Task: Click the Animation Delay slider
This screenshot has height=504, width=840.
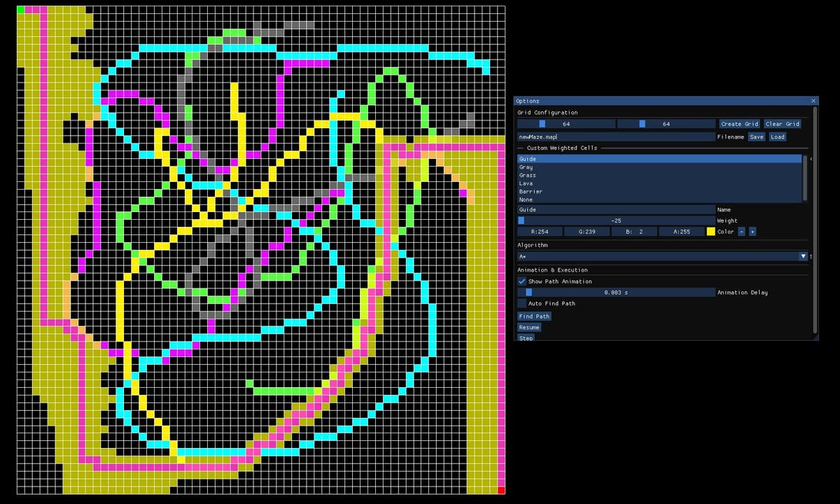Action: (x=616, y=293)
